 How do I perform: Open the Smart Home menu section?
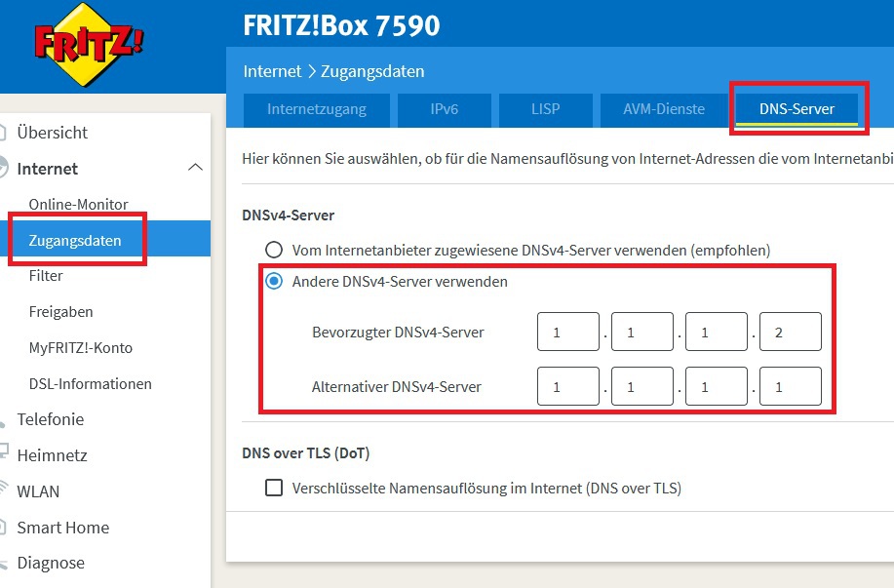pos(62,528)
